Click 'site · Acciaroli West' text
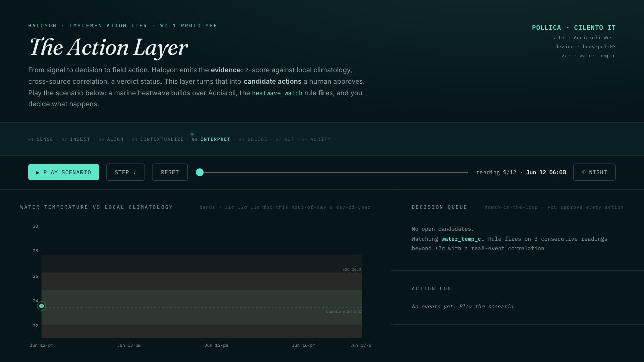Viewport: 644px width, 362px height. pos(584,38)
